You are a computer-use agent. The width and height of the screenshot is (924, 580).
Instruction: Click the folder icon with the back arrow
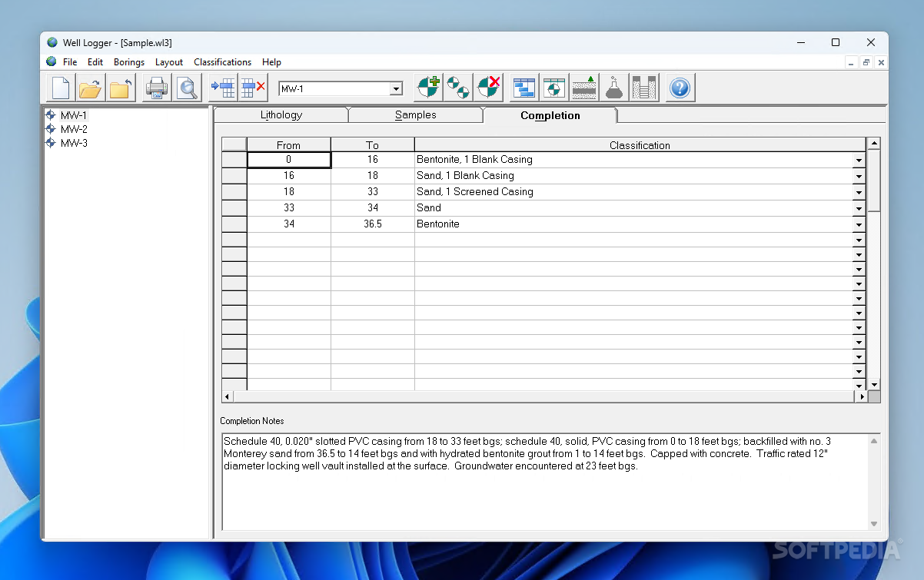point(121,88)
